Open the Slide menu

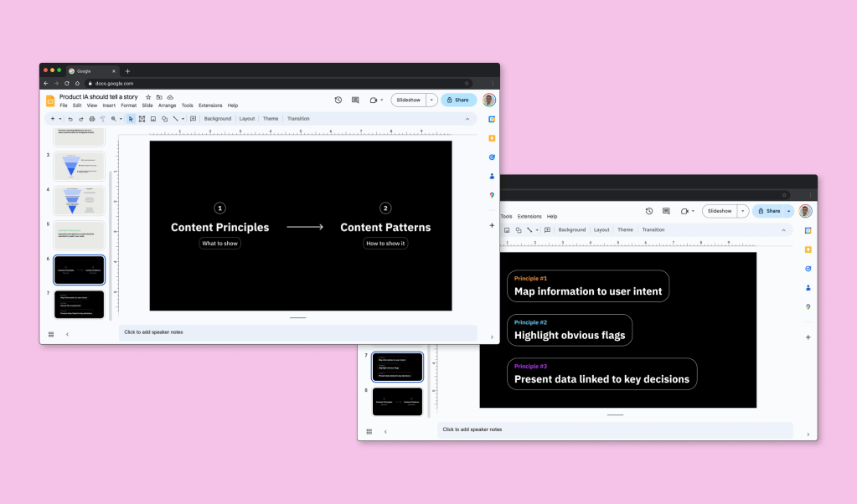(x=147, y=105)
